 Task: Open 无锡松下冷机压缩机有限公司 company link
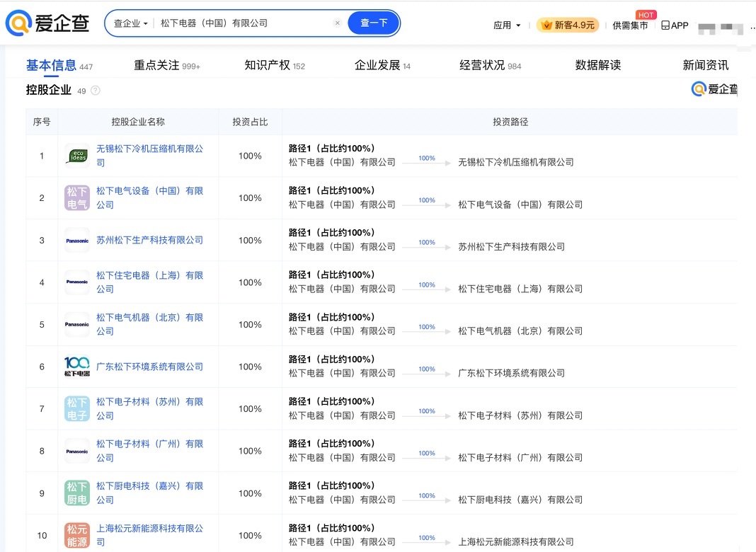coord(150,156)
